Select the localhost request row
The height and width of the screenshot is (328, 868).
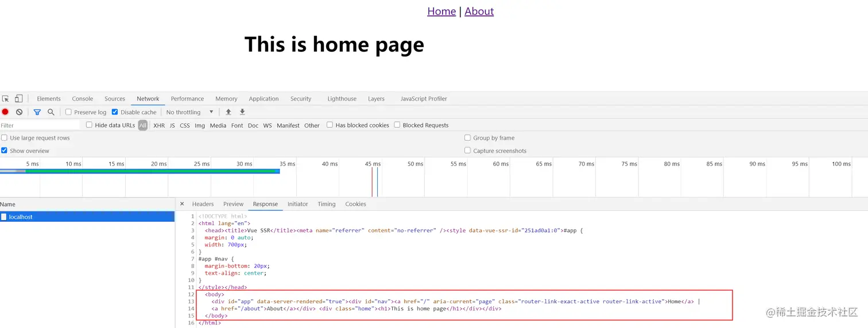[87, 217]
